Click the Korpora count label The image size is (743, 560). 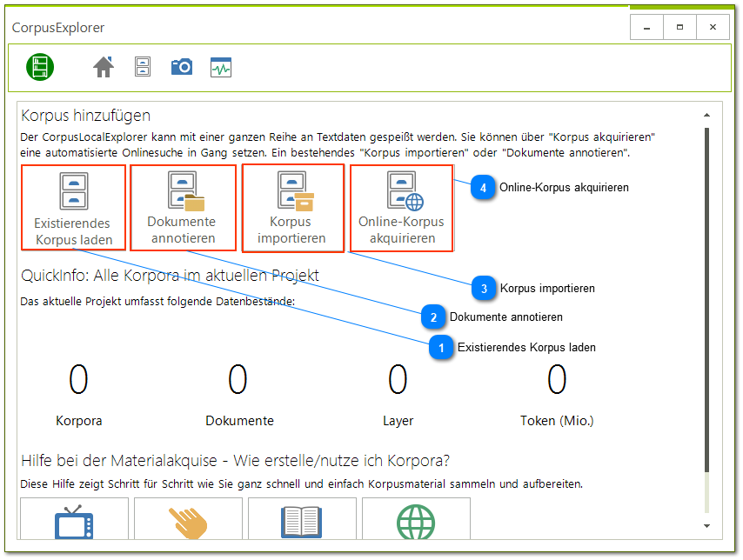pos(78,421)
